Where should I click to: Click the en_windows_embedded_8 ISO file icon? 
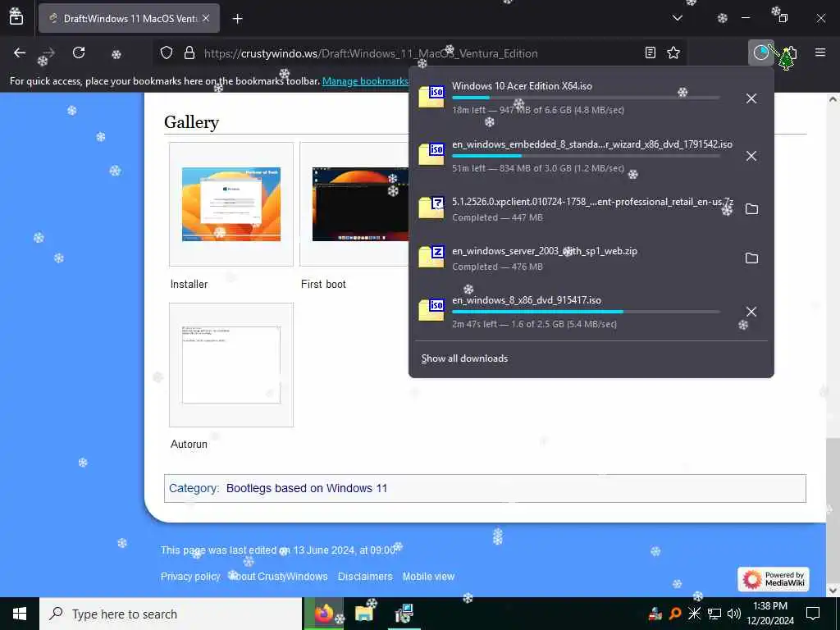(431, 154)
